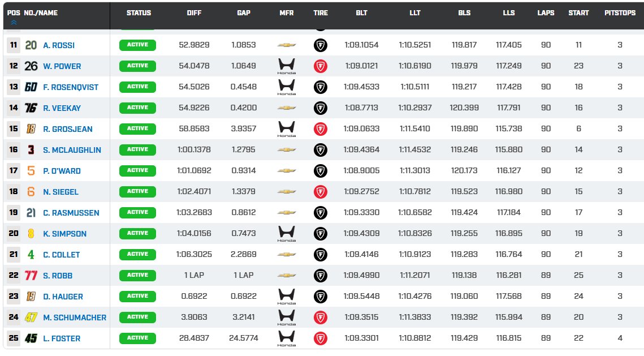The image size is (644, 356).
Task: Sort by the STATUS column header
Action: 139,13
